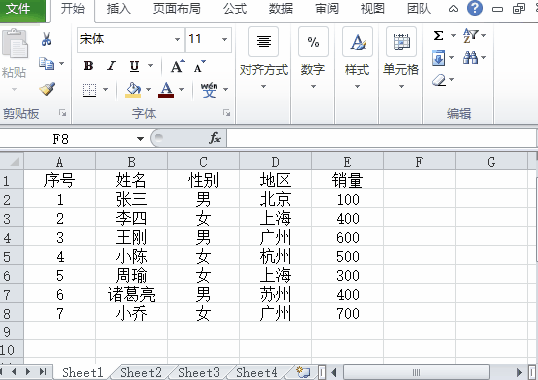The width and height of the screenshot is (538, 380).
Task: Switch to the 公式 (Formulas) tab
Action: (x=235, y=9)
